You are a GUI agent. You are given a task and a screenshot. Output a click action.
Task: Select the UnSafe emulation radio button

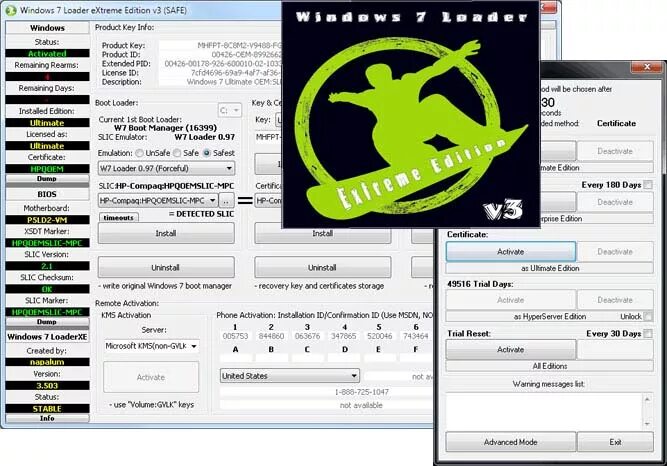point(139,153)
